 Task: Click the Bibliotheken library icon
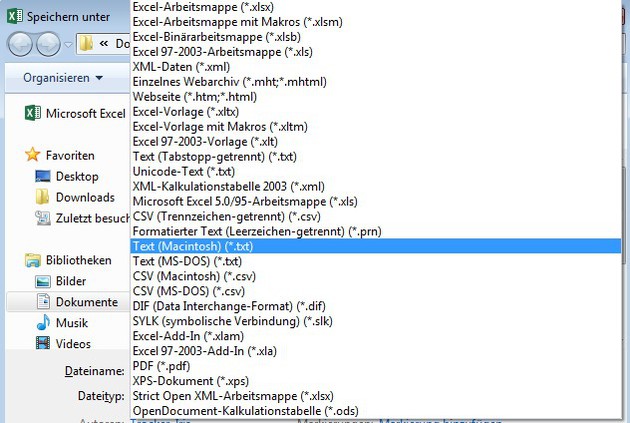(x=33, y=260)
